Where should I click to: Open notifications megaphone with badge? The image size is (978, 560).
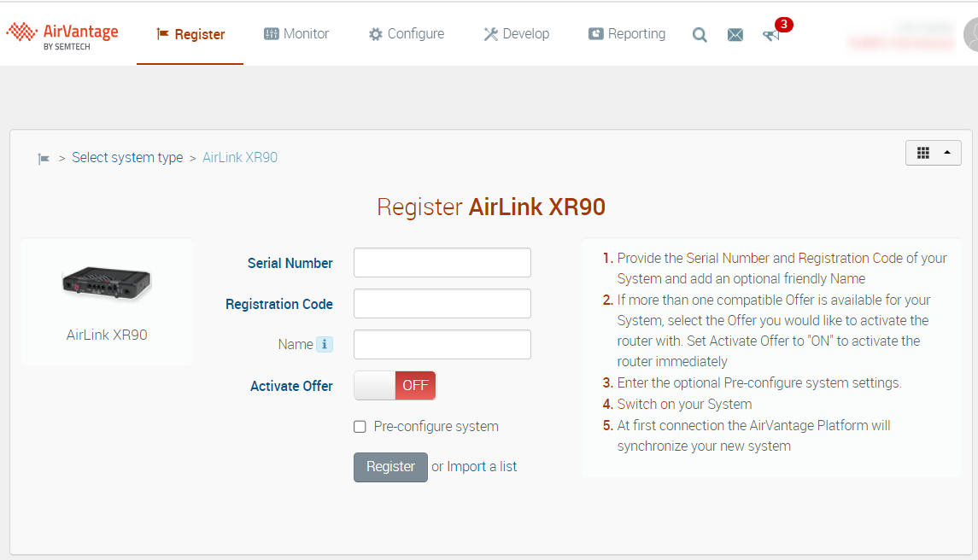pos(771,35)
